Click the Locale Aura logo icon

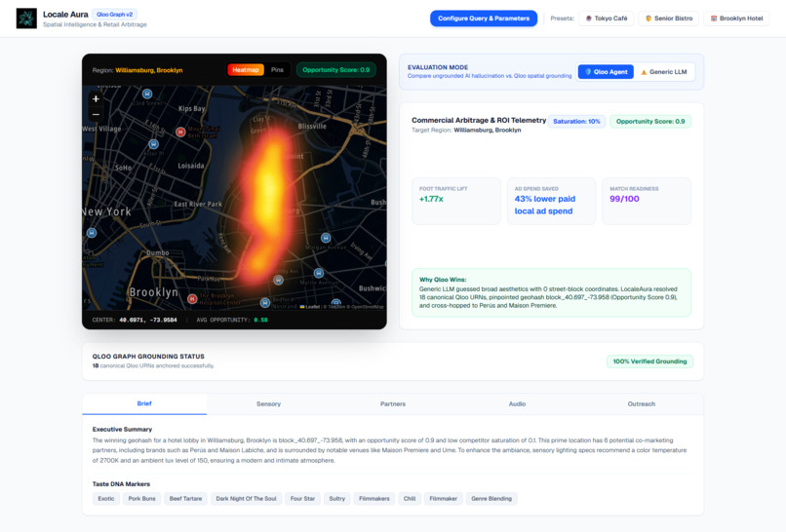[x=26, y=19]
